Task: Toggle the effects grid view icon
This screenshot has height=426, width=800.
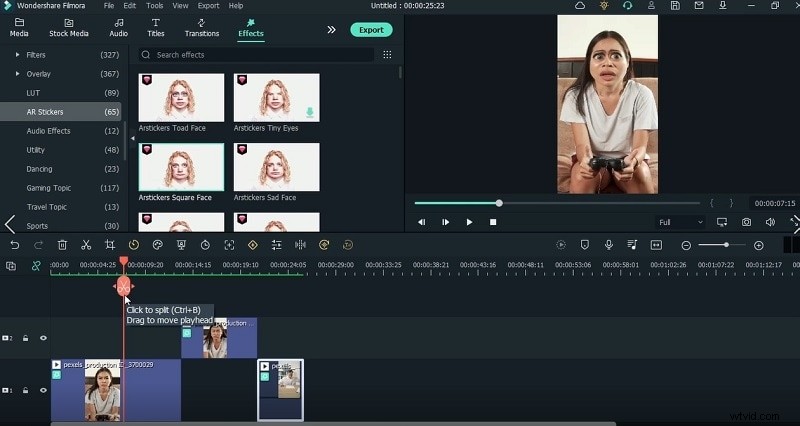Action: click(x=387, y=55)
